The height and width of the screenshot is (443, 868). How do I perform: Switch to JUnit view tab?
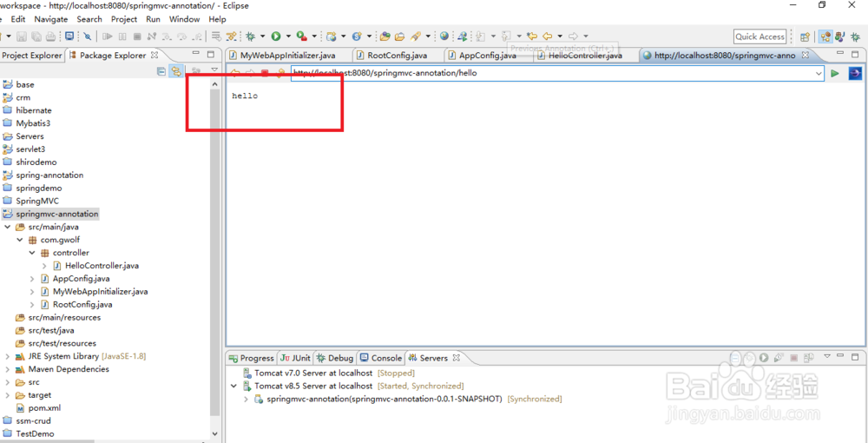click(296, 358)
